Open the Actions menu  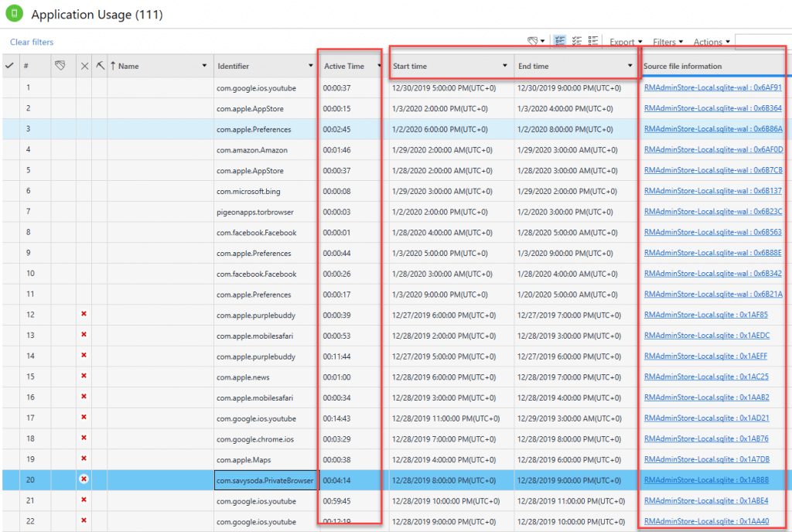[712, 42]
